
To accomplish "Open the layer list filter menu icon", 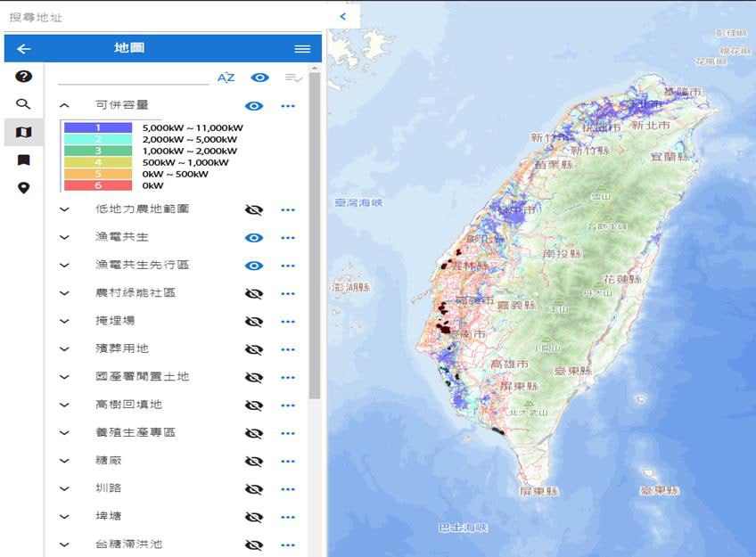I will click(293, 78).
